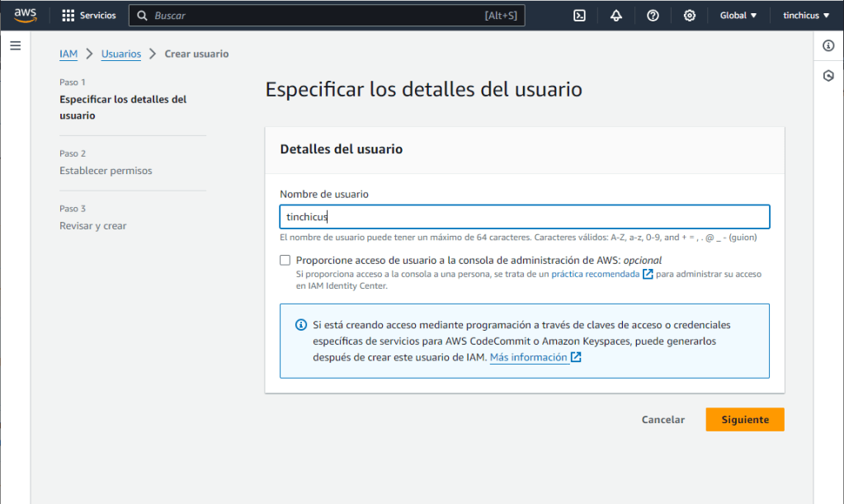Open the Servicios grid menu
This screenshot has width=844, height=504.
[89, 16]
